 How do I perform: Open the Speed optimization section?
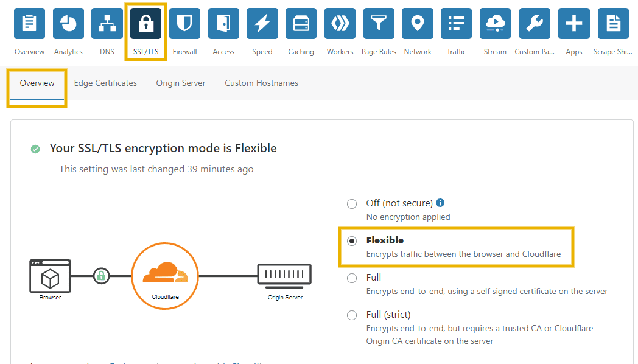click(262, 23)
